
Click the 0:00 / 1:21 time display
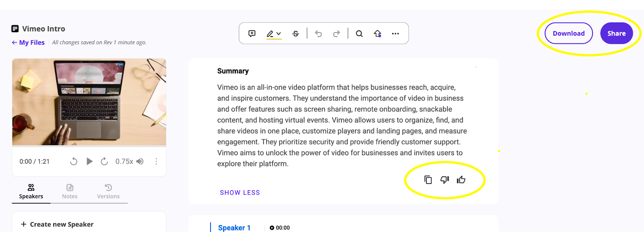tap(35, 161)
